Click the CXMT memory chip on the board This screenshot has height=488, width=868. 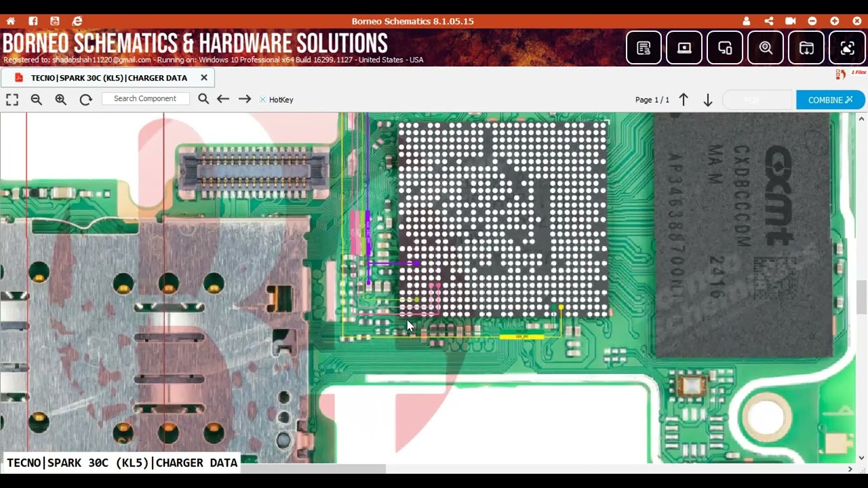pos(744,235)
